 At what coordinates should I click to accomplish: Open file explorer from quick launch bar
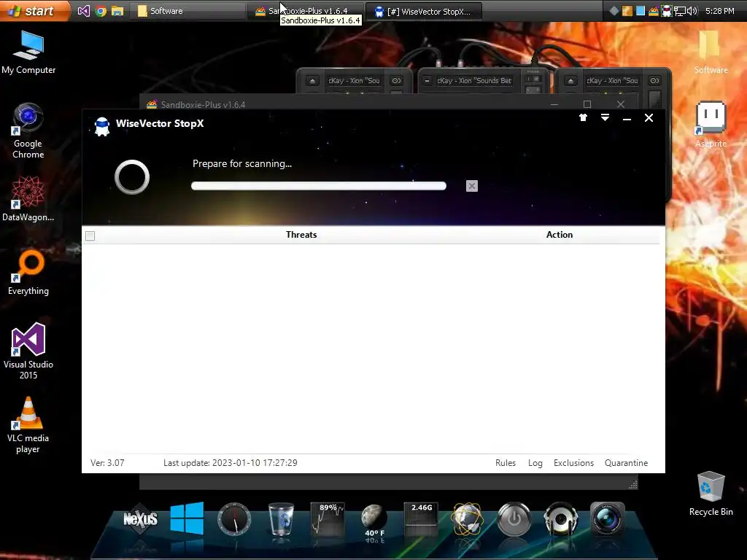point(117,10)
